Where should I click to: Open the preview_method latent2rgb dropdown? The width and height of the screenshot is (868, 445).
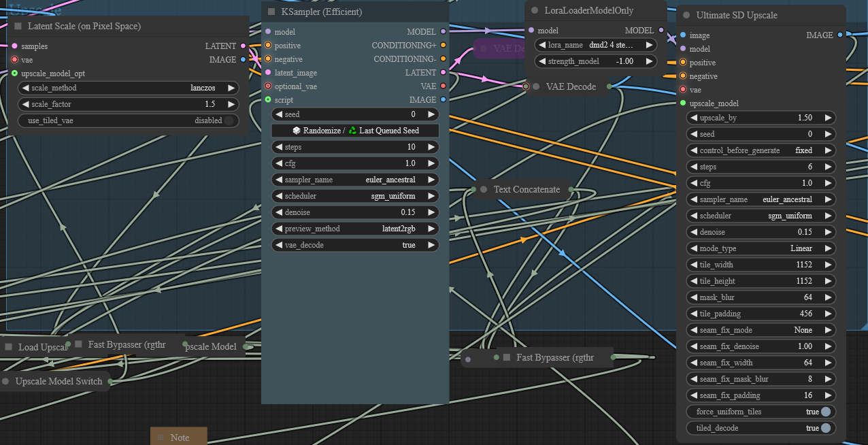(x=354, y=229)
